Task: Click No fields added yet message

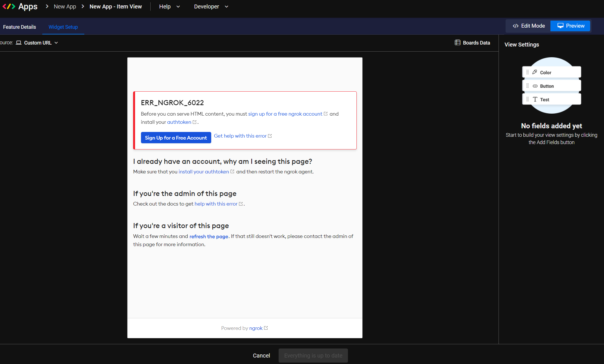Action: (x=552, y=126)
